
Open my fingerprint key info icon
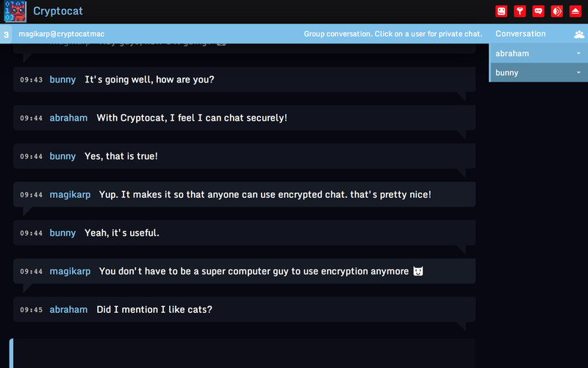(x=520, y=11)
